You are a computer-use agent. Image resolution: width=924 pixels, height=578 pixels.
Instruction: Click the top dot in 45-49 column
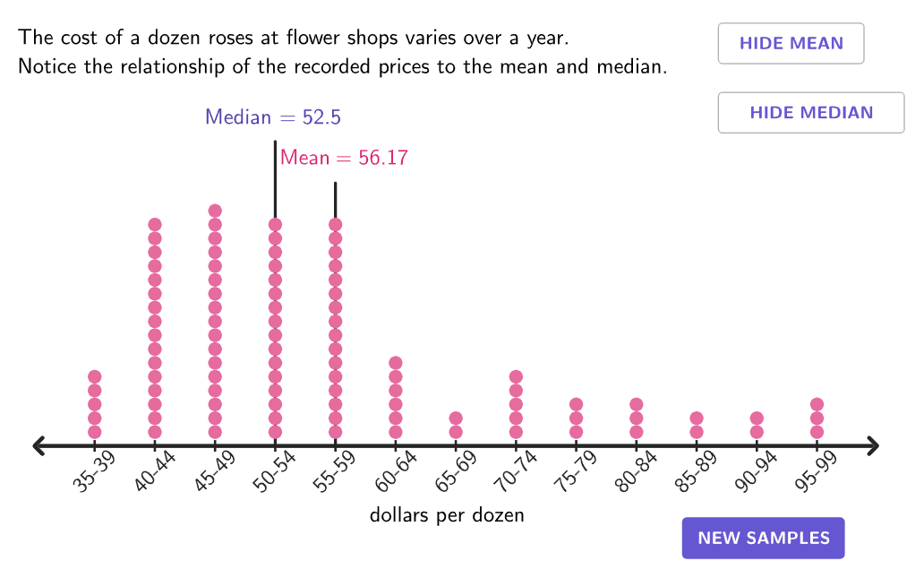tap(215, 211)
